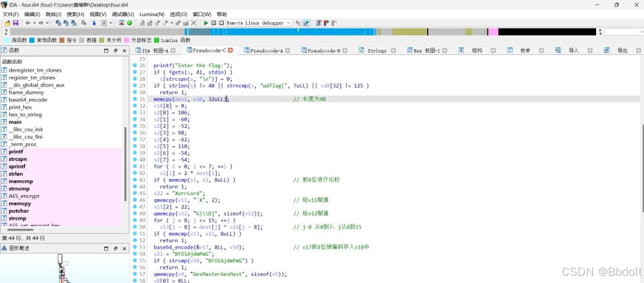Click the save database floppy icon
The width and height of the screenshot is (644, 283).
tap(16, 23)
